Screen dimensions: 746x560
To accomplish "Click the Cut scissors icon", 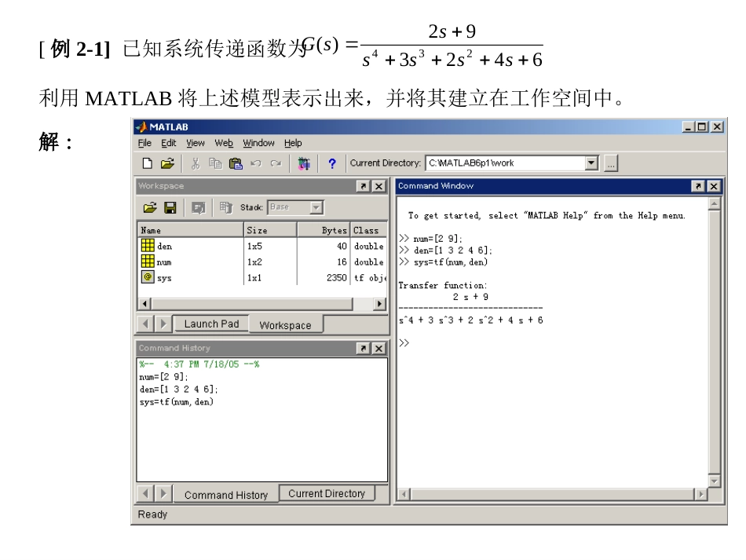I will pyautogui.click(x=195, y=163).
